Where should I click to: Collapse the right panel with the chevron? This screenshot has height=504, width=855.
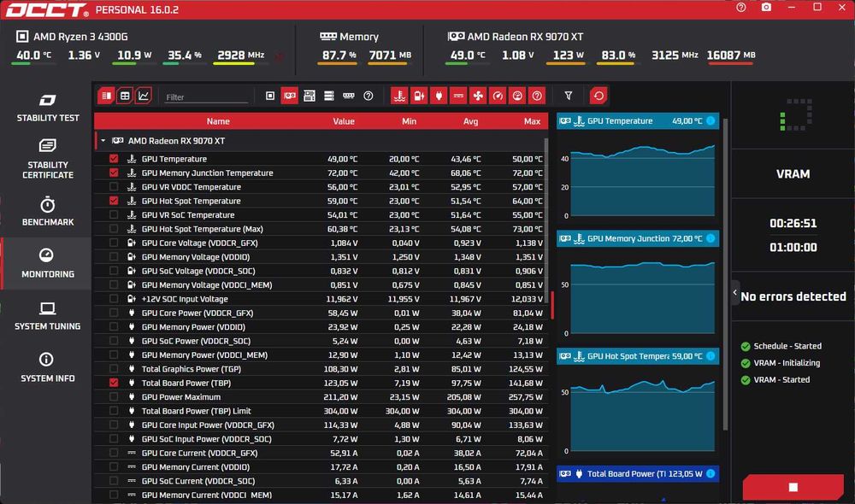click(x=735, y=293)
